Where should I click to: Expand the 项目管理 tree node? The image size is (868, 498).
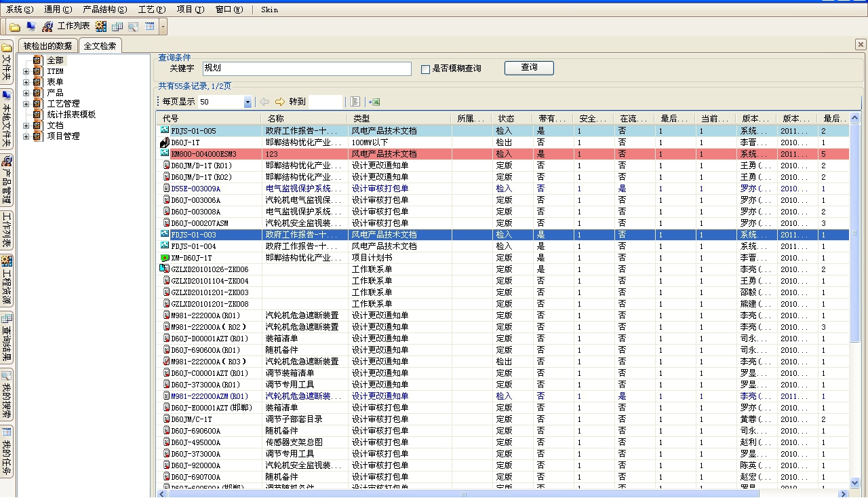(26, 136)
